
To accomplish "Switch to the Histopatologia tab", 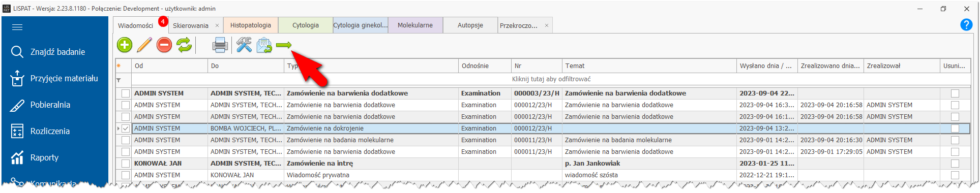I will (251, 25).
